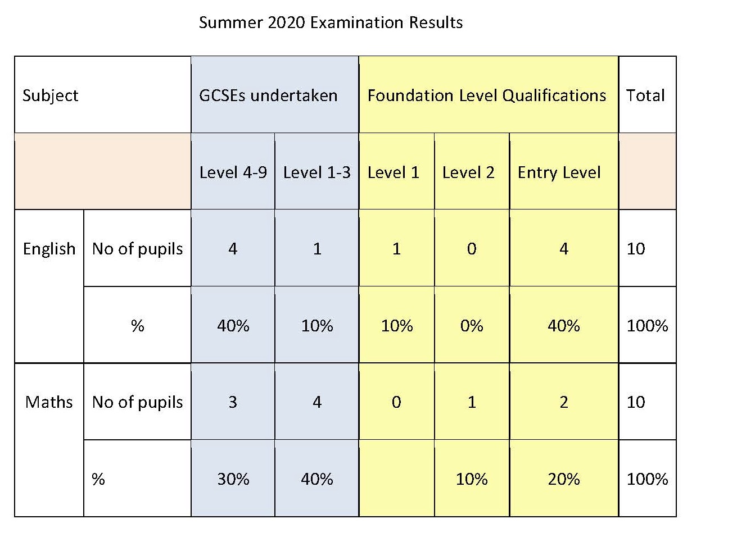Select English No of pupils label cell

[x=137, y=248]
